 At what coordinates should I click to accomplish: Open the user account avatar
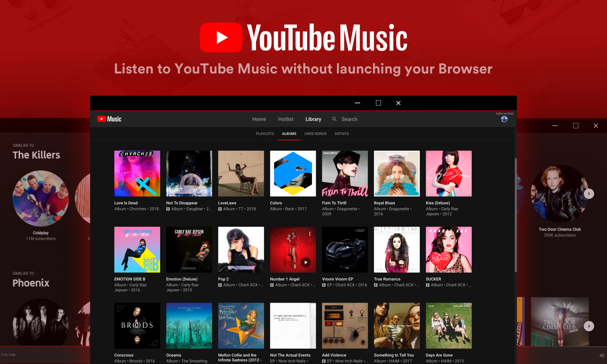(504, 119)
